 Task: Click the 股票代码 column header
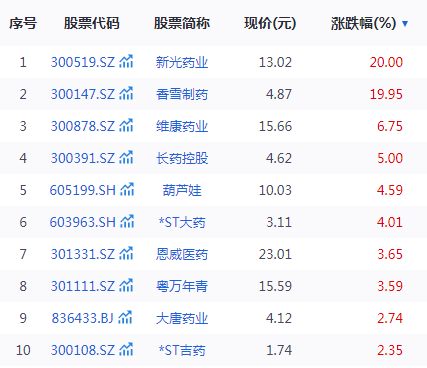[92, 23]
